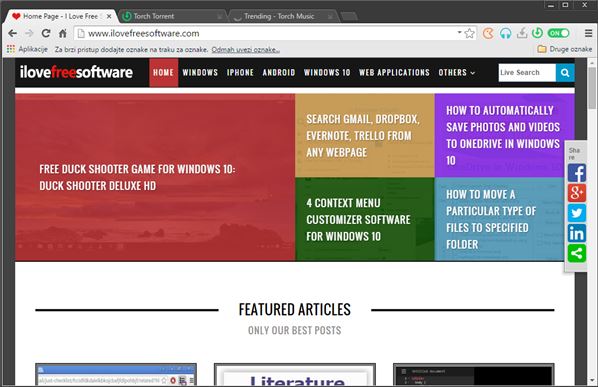Click the FEATURED ARTICLES heading
The height and width of the screenshot is (387, 598).
tap(295, 309)
